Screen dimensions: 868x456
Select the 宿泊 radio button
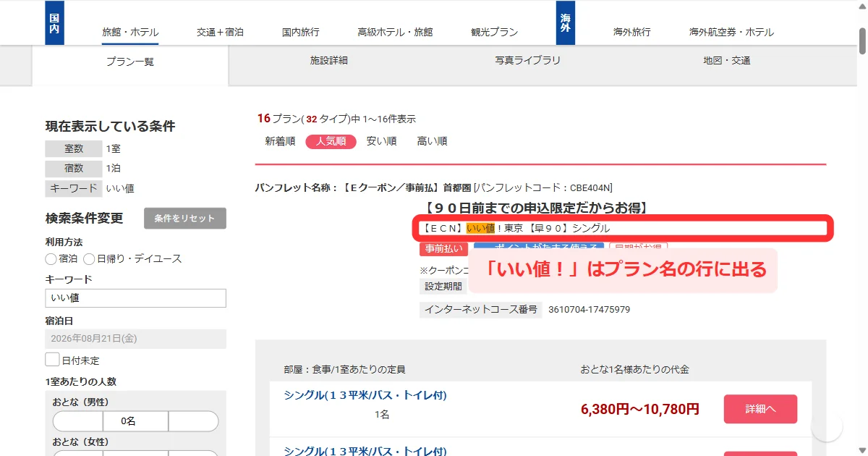tap(51, 258)
